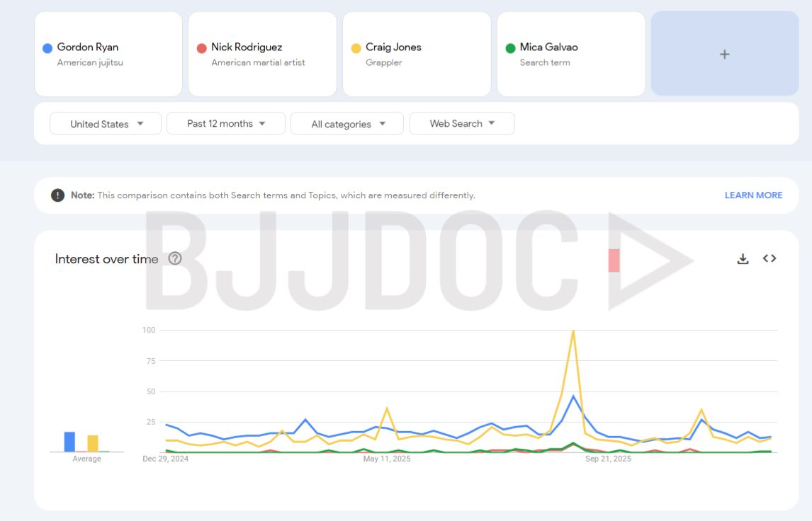Click Craig Jones's yellow dot
The width and height of the screenshot is (812, 521).
point(356,48)
